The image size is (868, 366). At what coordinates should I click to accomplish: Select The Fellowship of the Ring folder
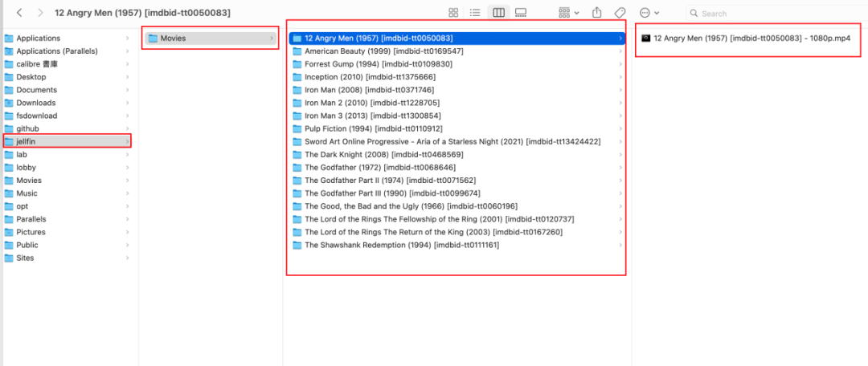pyautogui.click(x=457, y=219)
